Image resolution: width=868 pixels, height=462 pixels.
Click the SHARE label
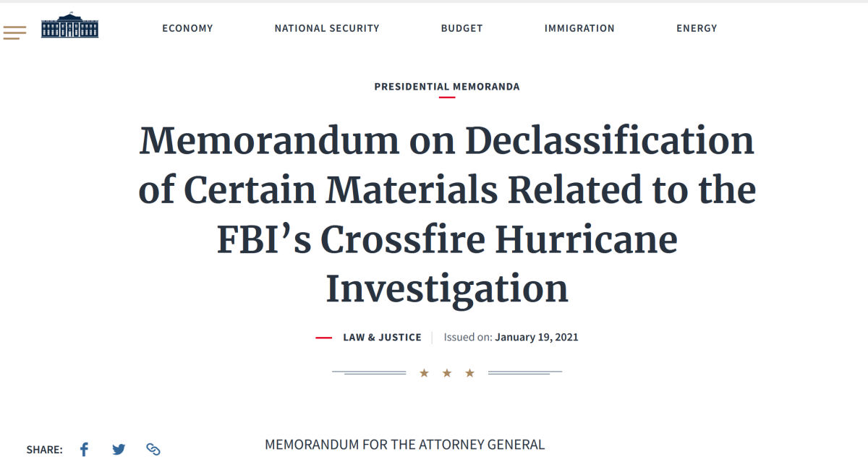coord(44,450)
